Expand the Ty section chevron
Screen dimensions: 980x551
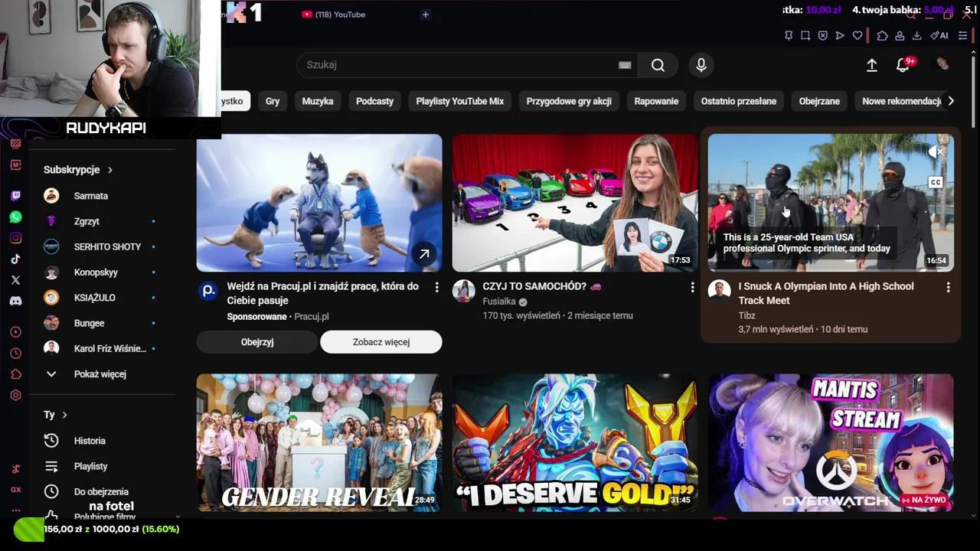(64, 415)
